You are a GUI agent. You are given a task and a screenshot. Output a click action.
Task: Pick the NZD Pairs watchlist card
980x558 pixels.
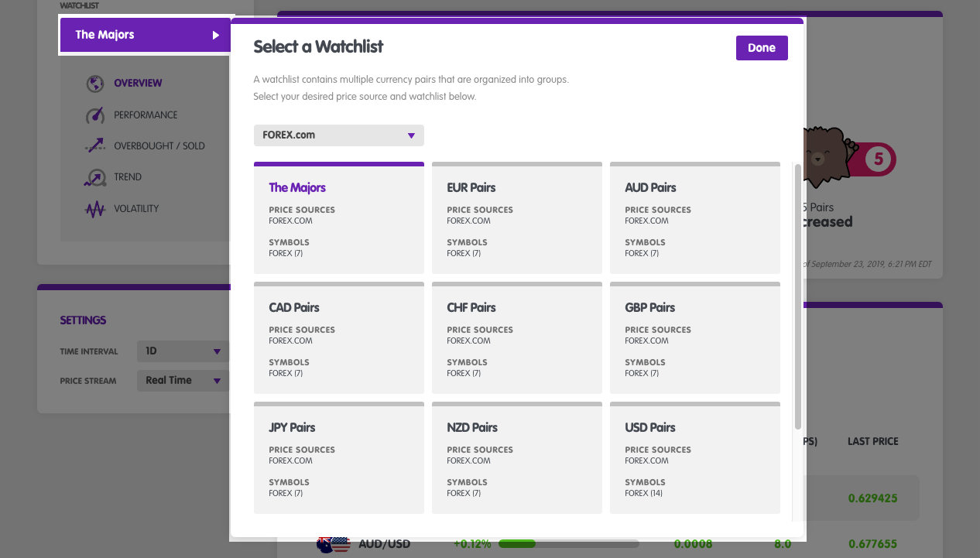[x=517, y=457]
